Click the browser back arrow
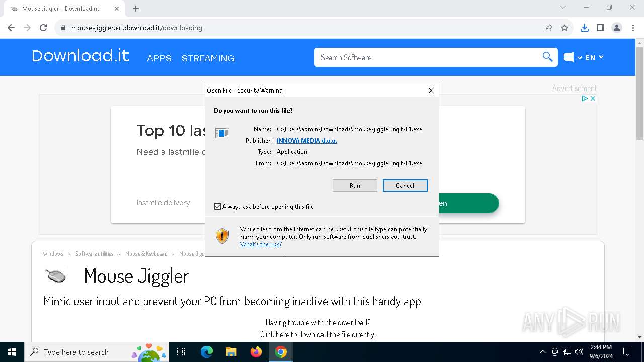Image resolution: width=644 pixels, height=362 pixels. (x=11, y=28)
